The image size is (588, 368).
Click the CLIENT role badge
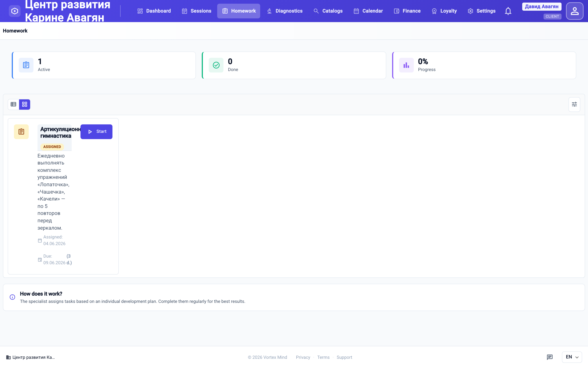[x=552, y=16]
